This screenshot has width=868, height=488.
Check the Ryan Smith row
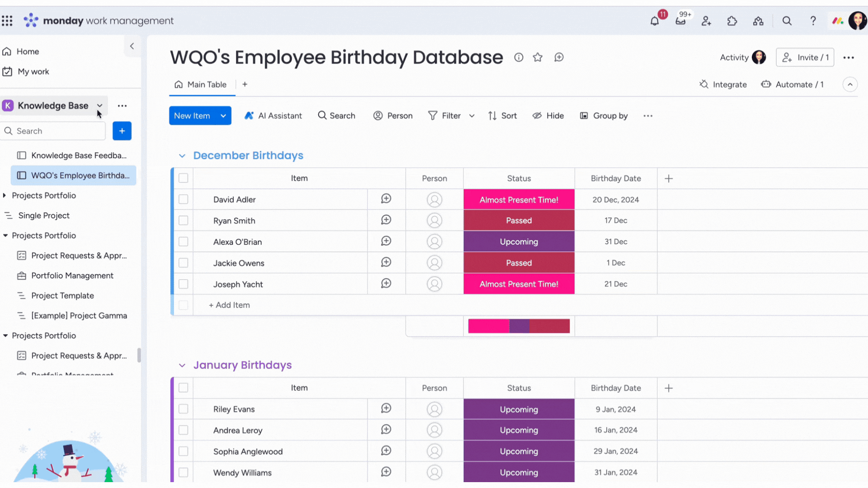coord(183,221)
